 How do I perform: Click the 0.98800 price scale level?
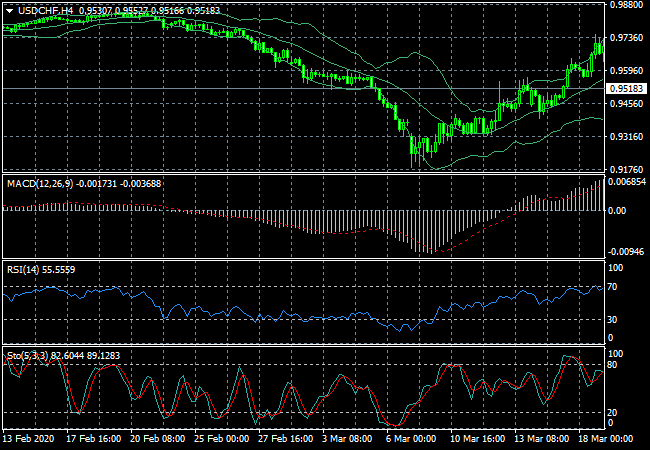coord(626,5)
